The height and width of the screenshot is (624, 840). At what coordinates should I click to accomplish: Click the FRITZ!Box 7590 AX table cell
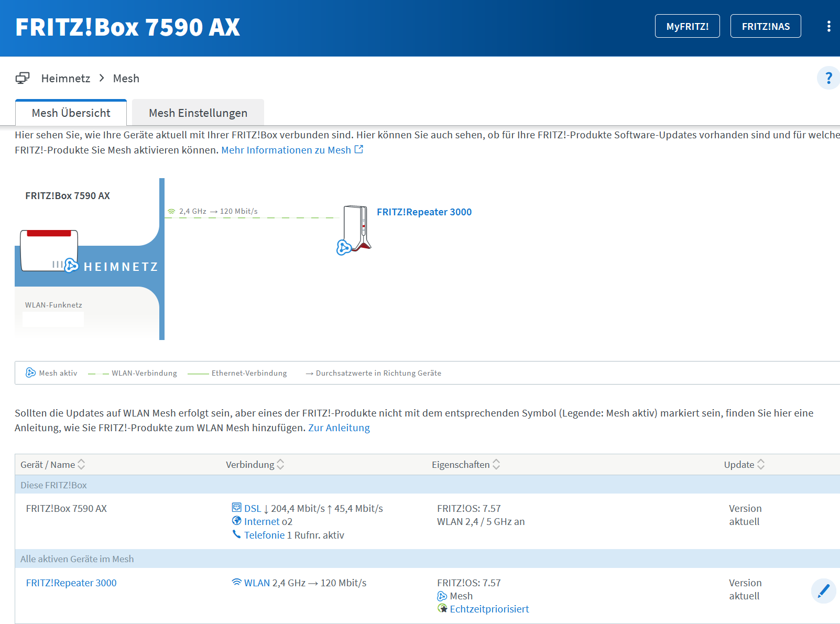[67, 508]
